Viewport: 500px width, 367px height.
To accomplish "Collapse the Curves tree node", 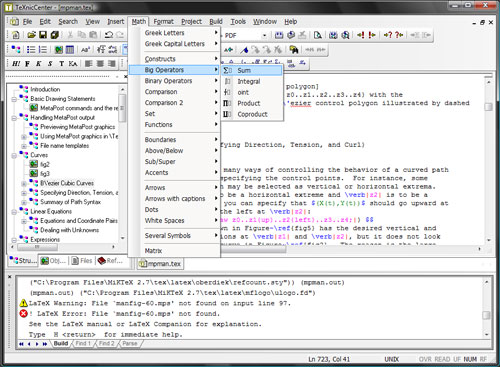I will (14, 155).
